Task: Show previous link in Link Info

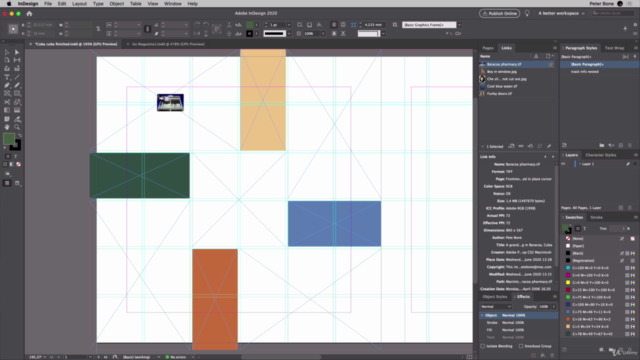Action: tap(545, 157)
